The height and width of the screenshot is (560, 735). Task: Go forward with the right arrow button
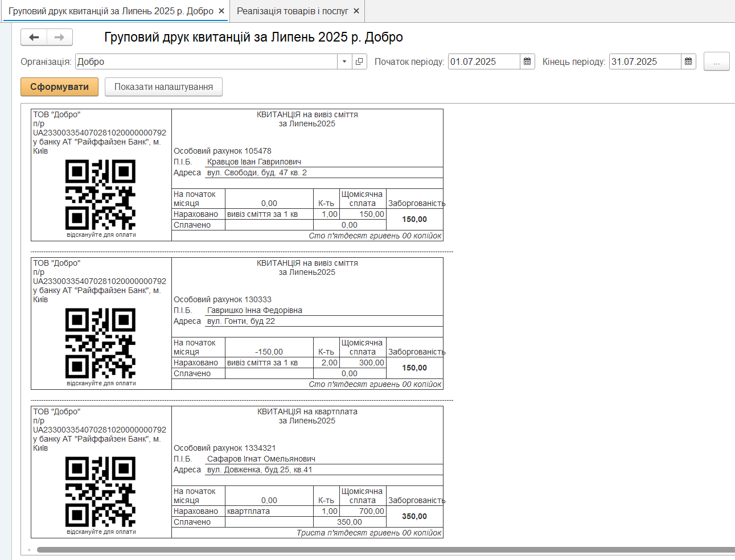point(59,38)
